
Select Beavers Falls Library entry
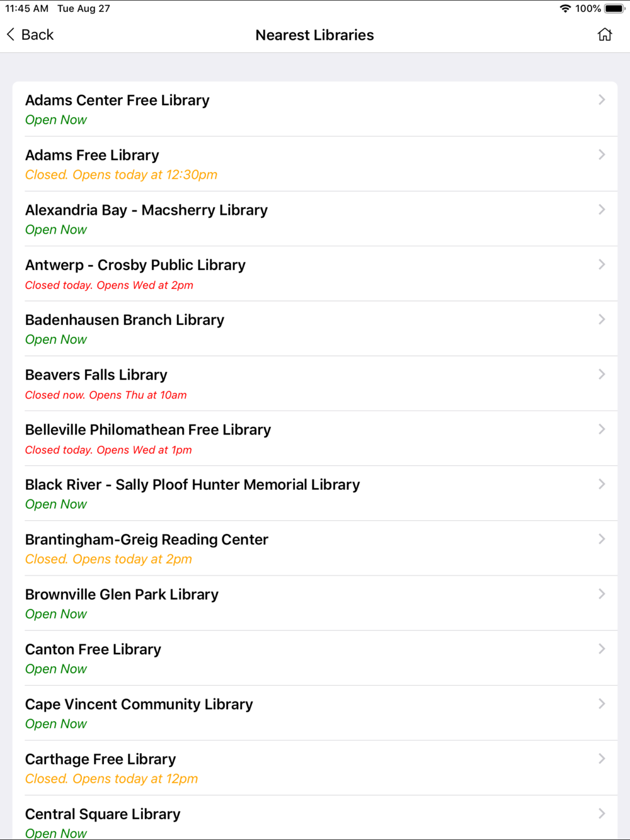[x=315, y=383]
